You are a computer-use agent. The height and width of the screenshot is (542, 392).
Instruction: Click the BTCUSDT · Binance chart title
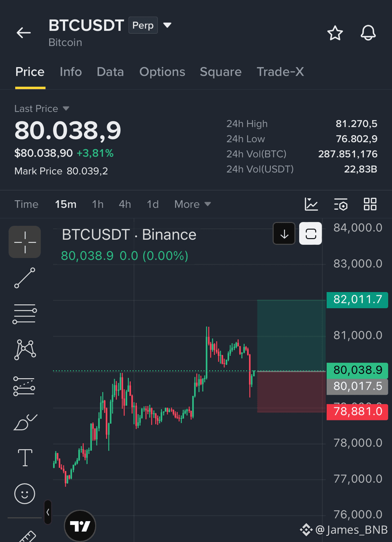pos(129,235)
